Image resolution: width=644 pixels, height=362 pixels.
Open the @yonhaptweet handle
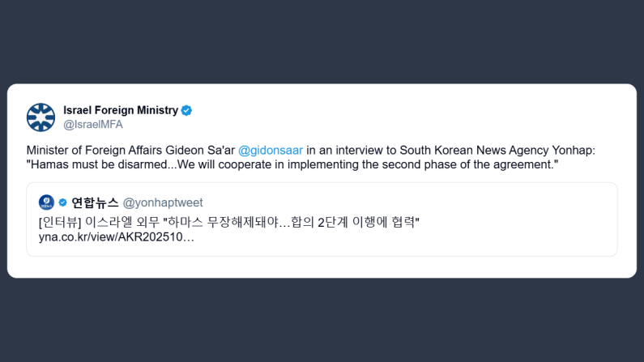pos(163,202)
